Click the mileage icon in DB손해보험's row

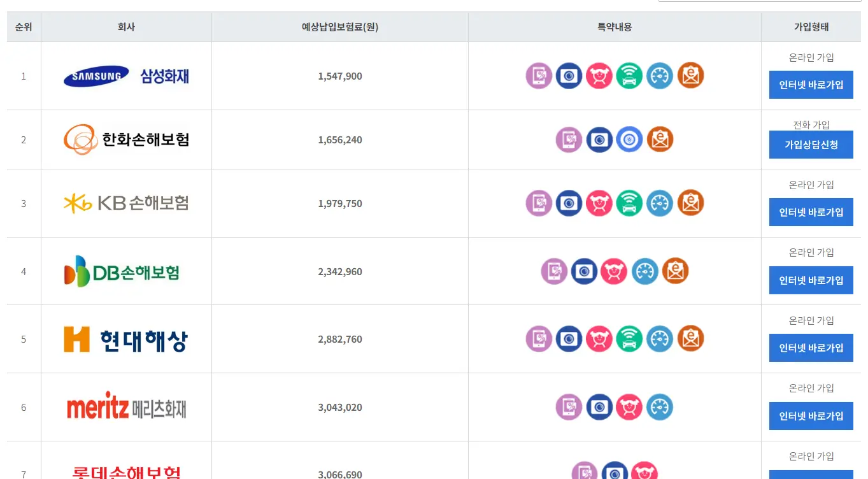tap(644, 271)
